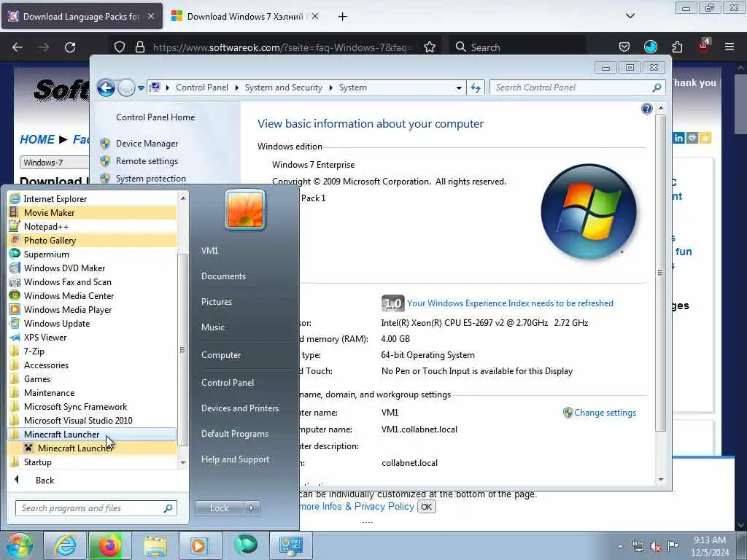Image resolution: width=747 pixels, height=560 pixels.
Task: Open Notepad++ in the programs list
Action: (x=93, y=226)
